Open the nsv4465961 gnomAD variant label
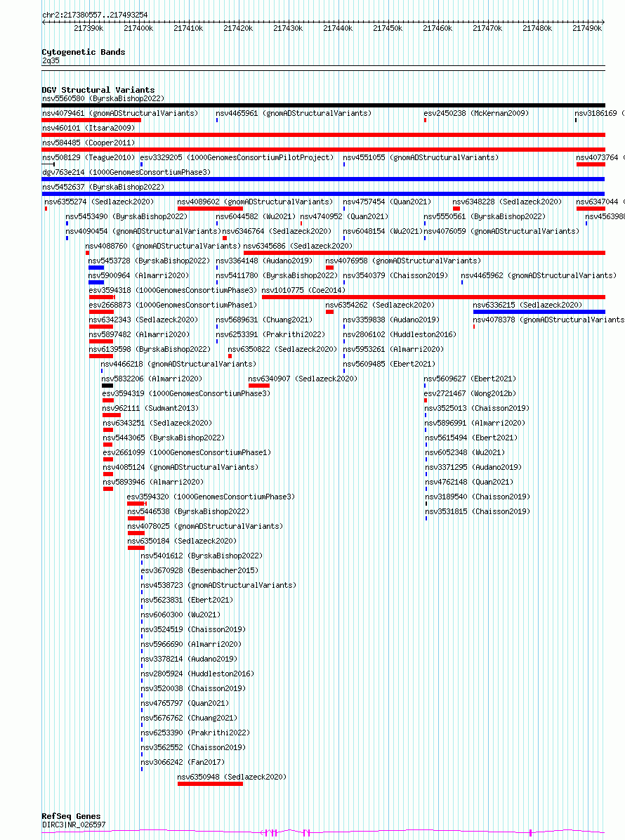Viewport: 625px width, 840px height. [x=294, y=114]
